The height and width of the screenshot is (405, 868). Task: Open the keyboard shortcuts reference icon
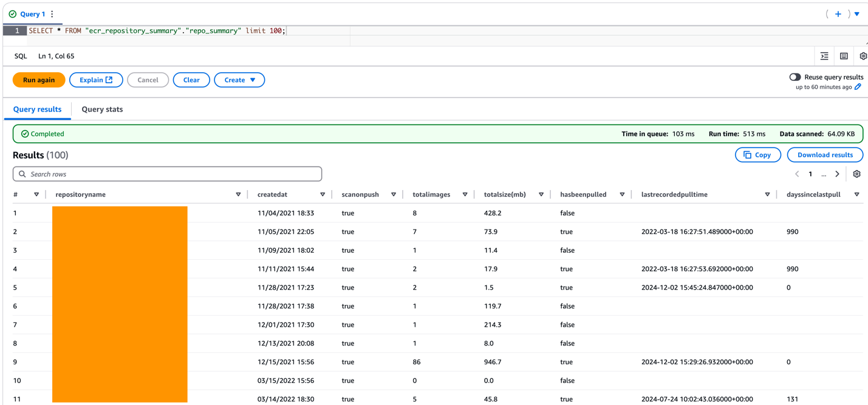coord(844,55)
